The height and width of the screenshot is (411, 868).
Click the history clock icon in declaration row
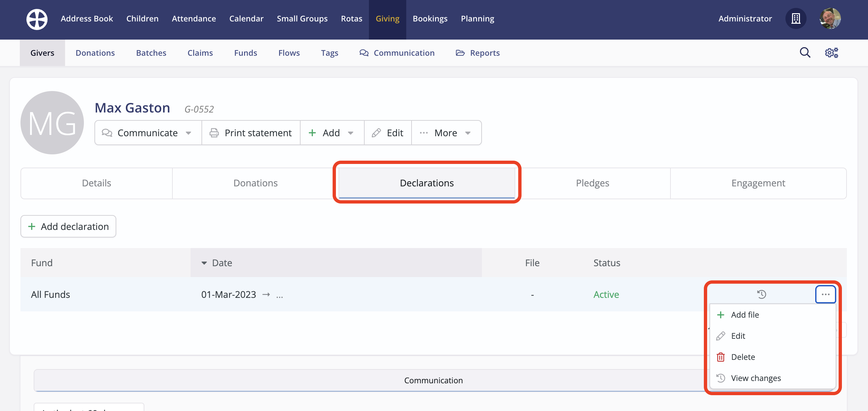[x=761, y=294]
